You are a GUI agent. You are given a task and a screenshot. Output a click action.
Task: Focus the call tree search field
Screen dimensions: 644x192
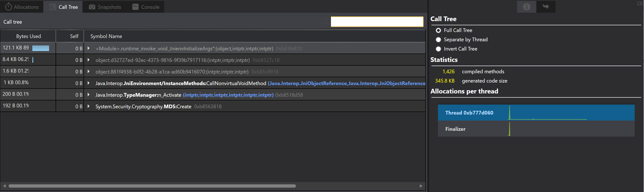pyautogui.click(x=377, y=22)
